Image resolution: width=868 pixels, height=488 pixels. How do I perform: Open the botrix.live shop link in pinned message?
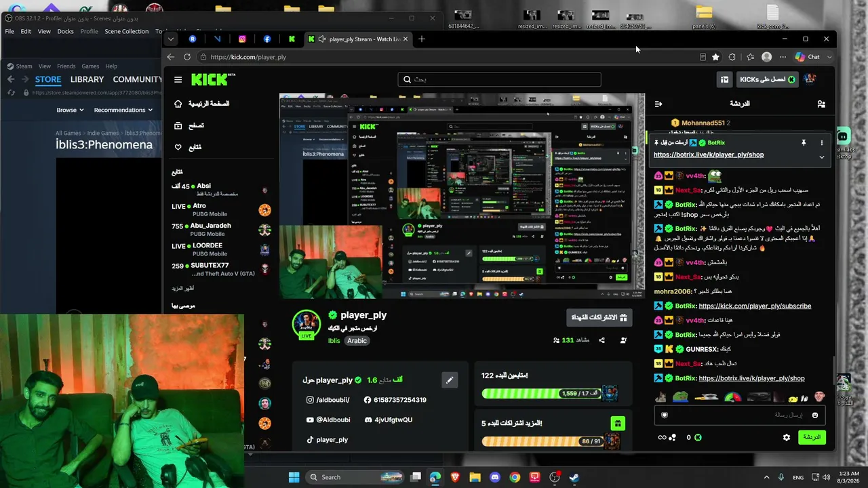coord(709,155)
